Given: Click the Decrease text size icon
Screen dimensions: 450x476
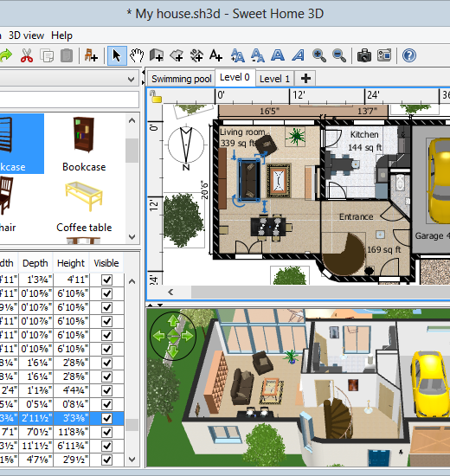Looking at the screenshot, I should point(258,56).
